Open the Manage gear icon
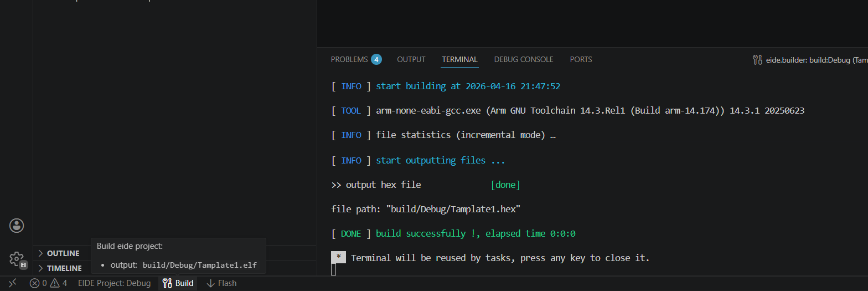868x291 pixels. click(17, 259)
